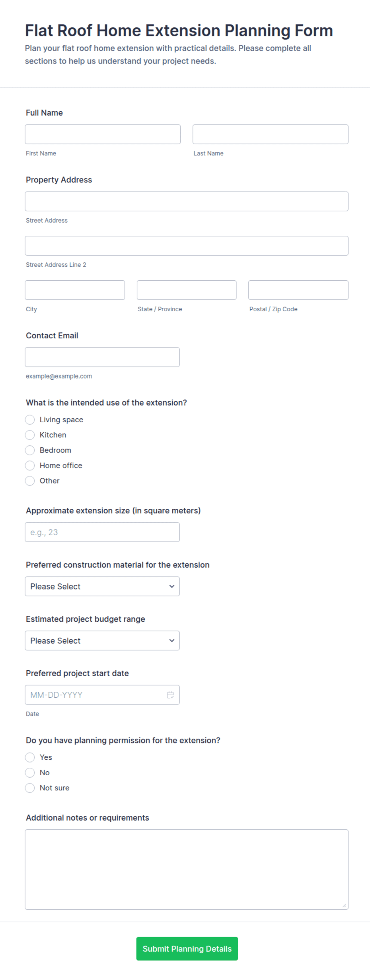Open the construction material dropdown
Viewport: 370px width, 980px height.
click(102, 586)
